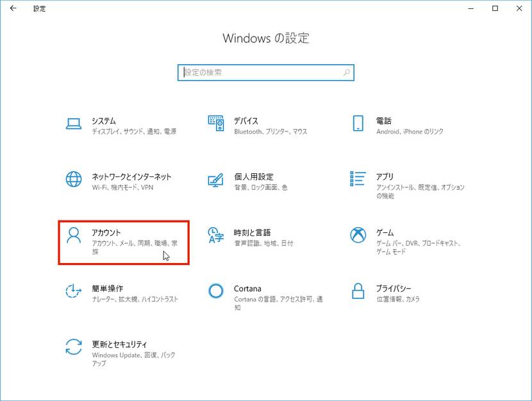Open the Apps (アプリ) list icon
Screen dimensions: 532x401
(x=358, y=179)
